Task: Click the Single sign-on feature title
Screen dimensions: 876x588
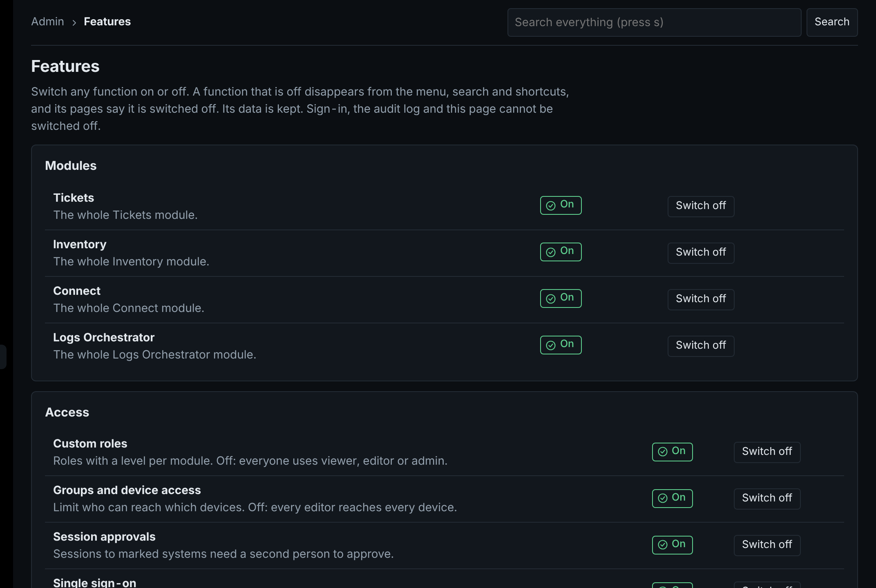Action: click(x=95, y=583)
